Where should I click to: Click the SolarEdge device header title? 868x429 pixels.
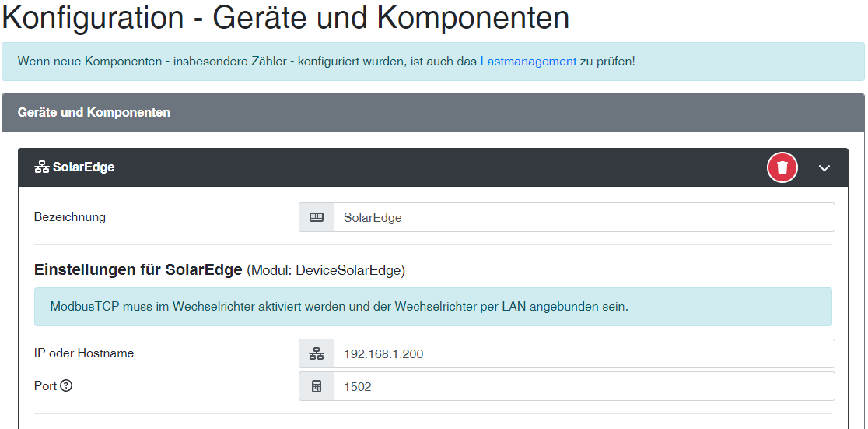(83, 167)
